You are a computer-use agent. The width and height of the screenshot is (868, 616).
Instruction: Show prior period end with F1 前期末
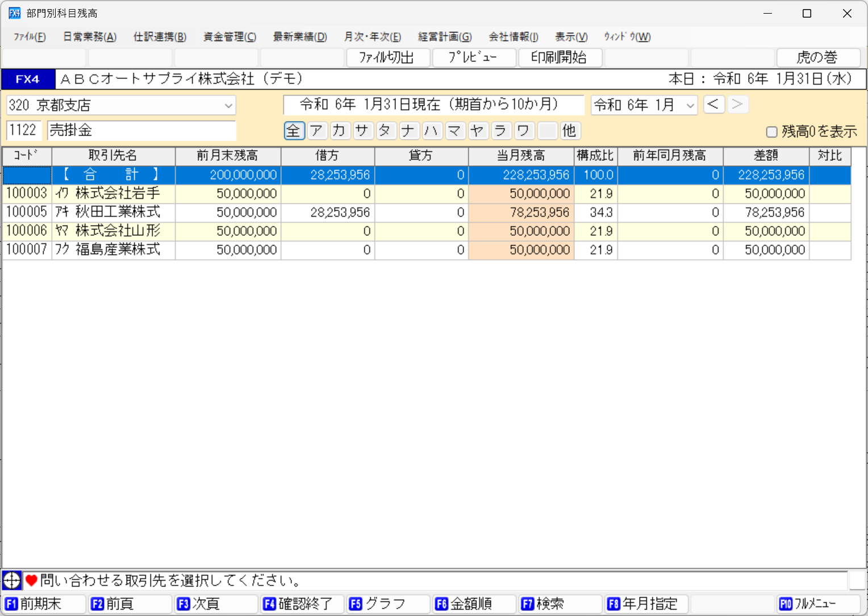pyautogui.click(x=44, y=603)
